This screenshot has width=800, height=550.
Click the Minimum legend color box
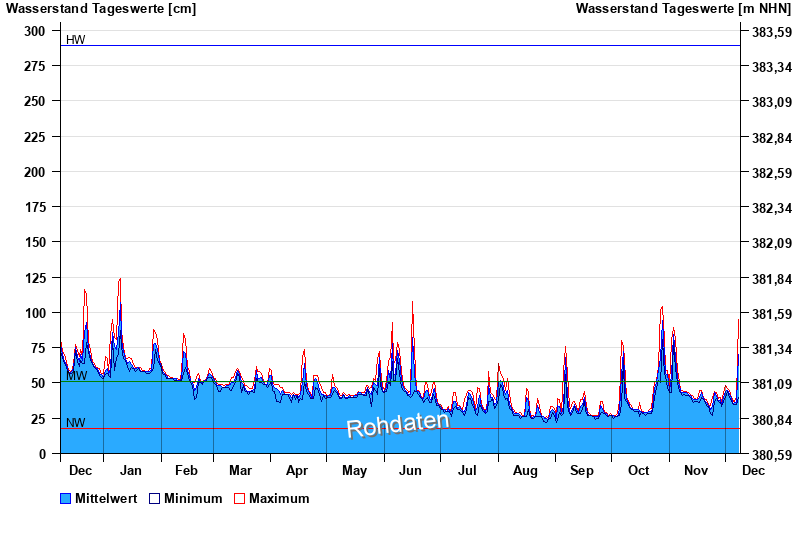(x=155, y=498)
